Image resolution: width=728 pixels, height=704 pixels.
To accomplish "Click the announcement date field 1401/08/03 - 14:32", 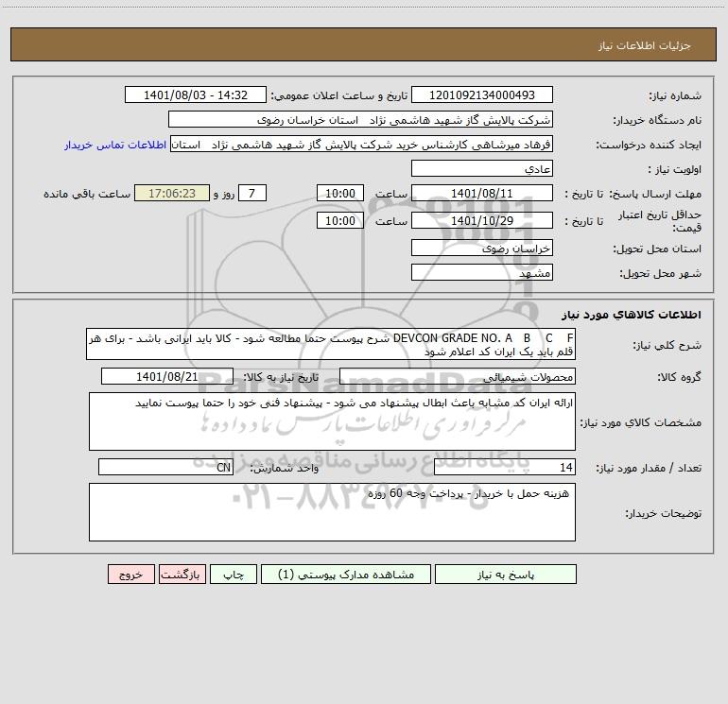I will (196, 94).
